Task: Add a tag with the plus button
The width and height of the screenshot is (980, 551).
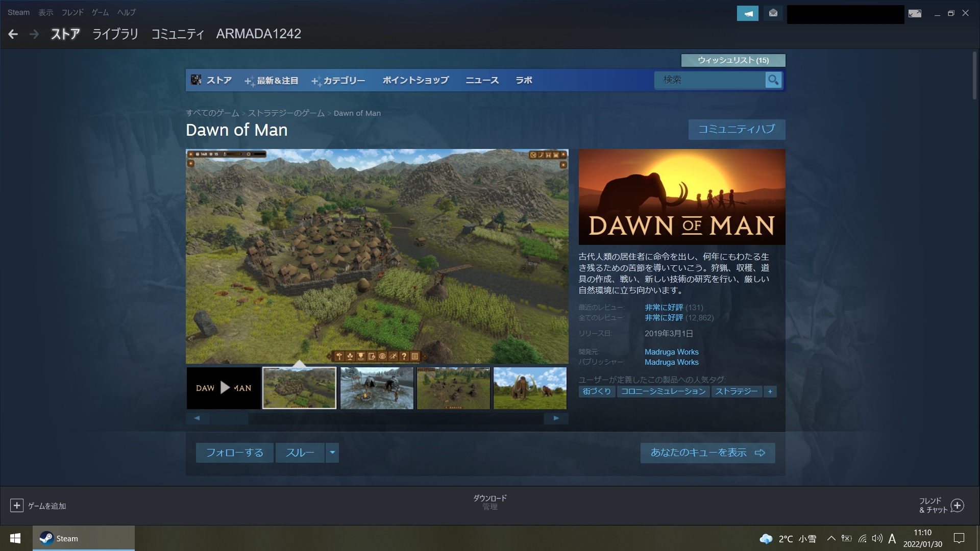Action: click(770, 391)
